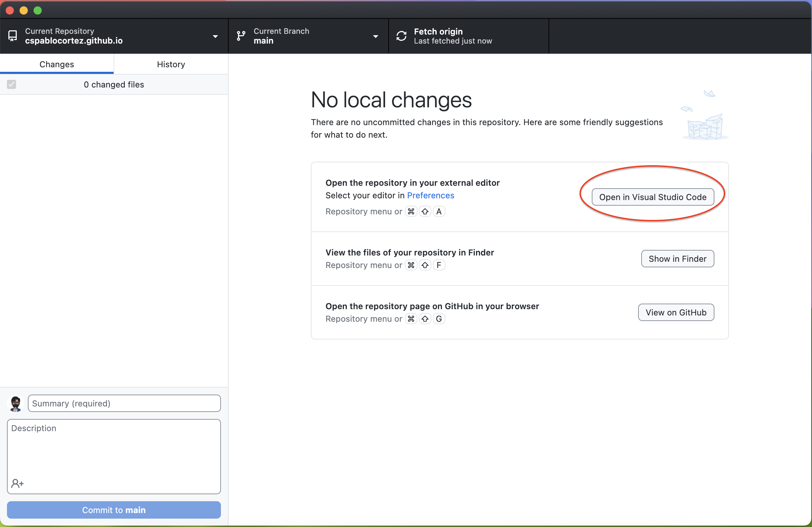Click the Last fetched just now text

pyautogui.click(x=453, y=41)
